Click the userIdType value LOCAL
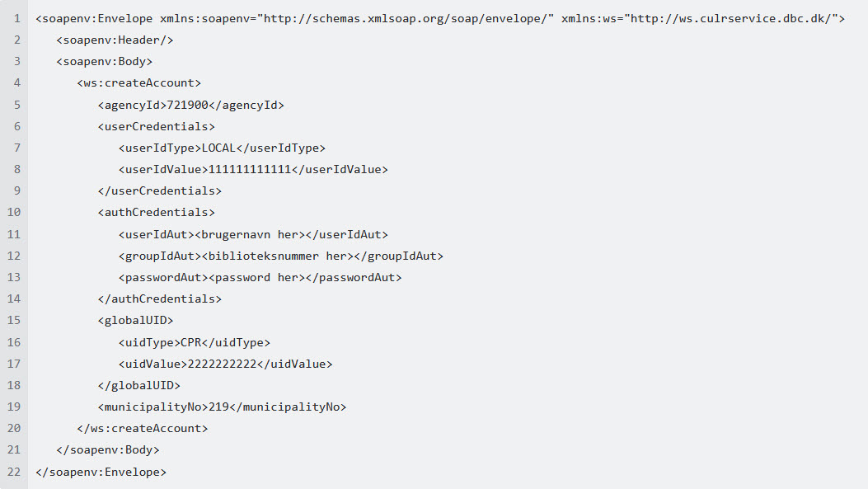 click(x=218, y=148)
